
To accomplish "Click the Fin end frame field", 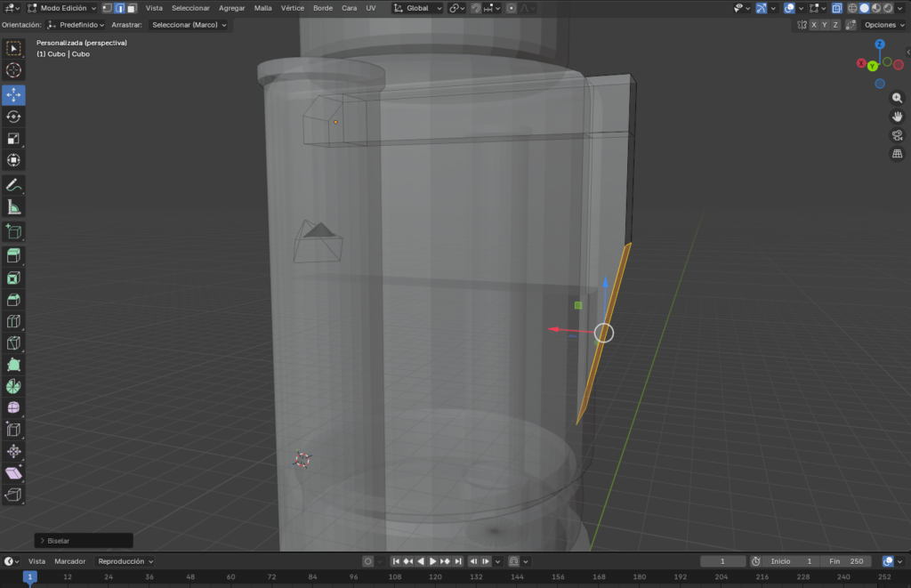I will coord(847,561).
